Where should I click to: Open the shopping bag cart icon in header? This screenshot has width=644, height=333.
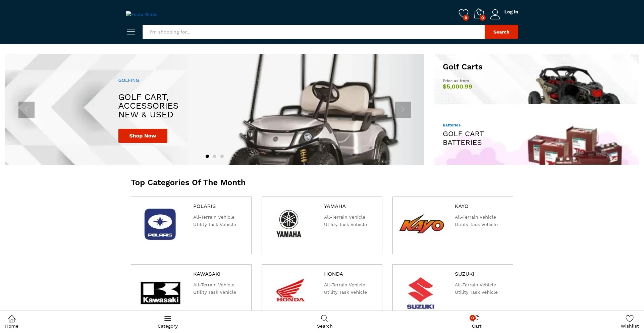pyautogui.click(x=479, y=14)
